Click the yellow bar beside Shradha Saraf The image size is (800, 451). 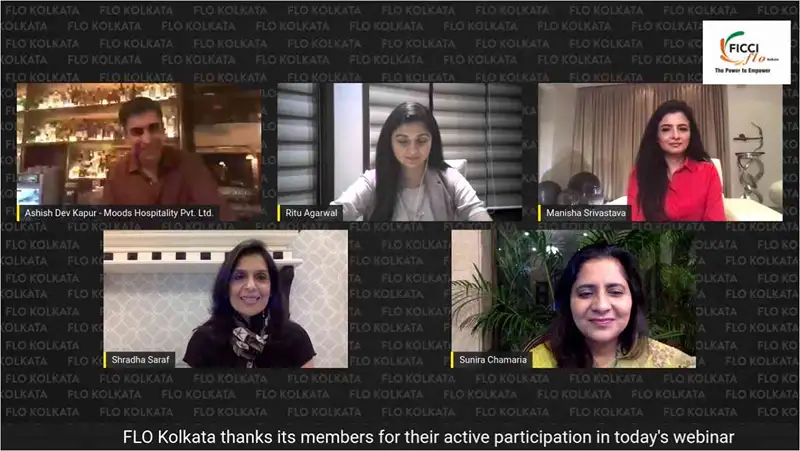click(x=105, y=360)
